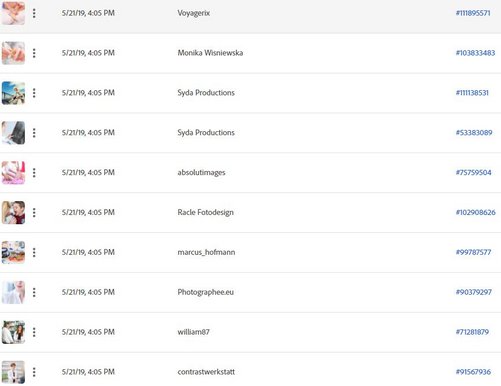This screenshot has width=501, height=386.
Task: Open the options menu beside contrastwerkstatt
Action: pos(34,372)
